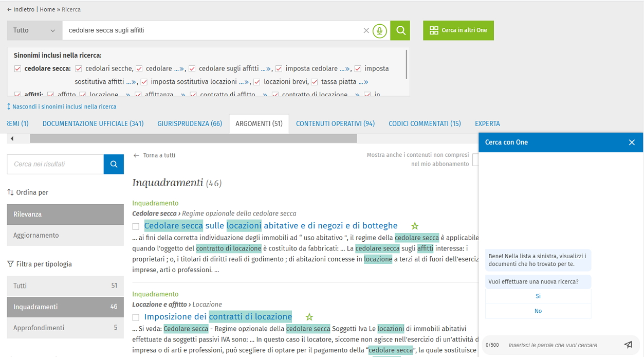Click the tab bar left scroll arrow
The image size is (644, 357).
click(12, 139)
